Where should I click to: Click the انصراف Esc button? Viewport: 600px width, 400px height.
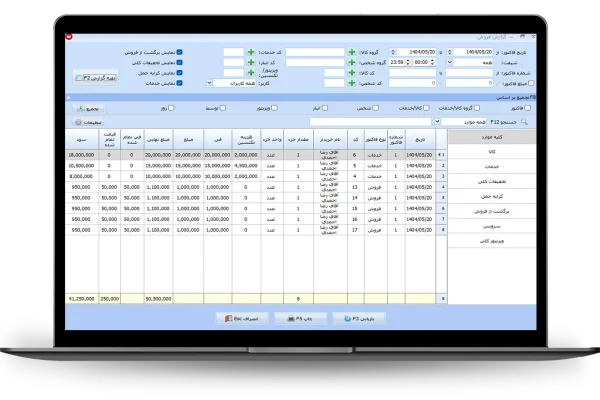pyautogui.click(x=242, y=318)
